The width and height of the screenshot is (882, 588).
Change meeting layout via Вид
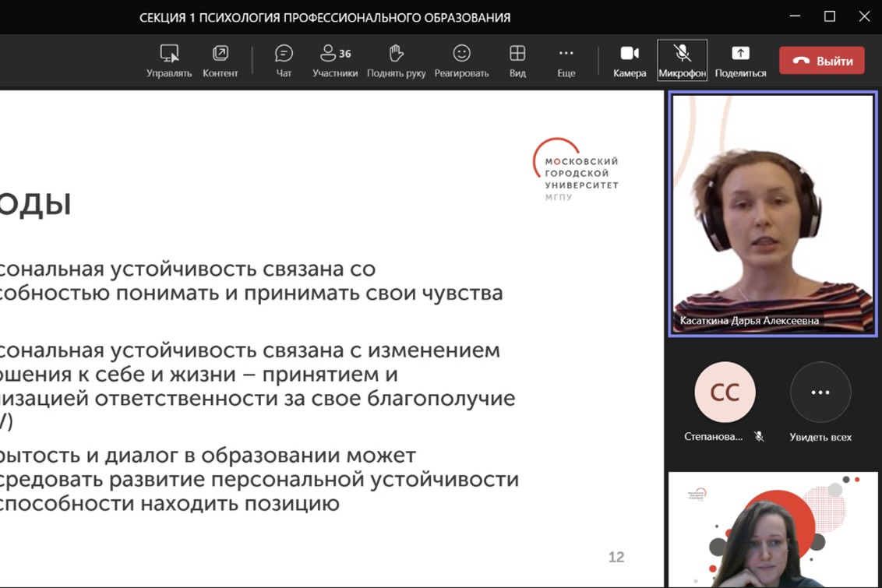coord(517,60)
